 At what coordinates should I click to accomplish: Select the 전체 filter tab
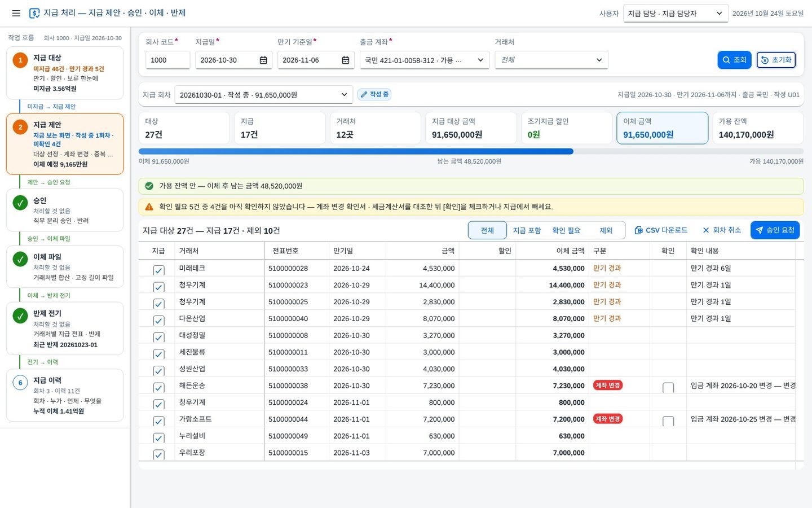click(487, 230)
